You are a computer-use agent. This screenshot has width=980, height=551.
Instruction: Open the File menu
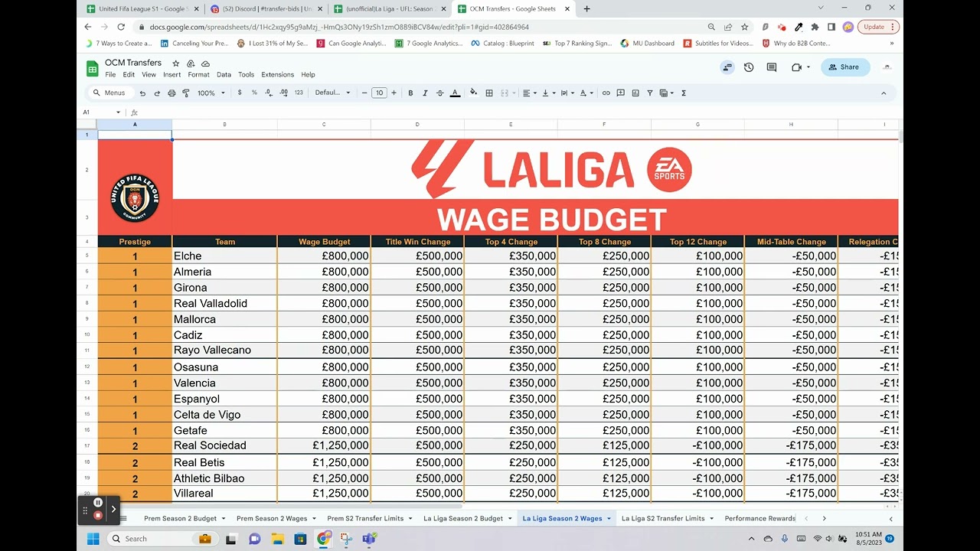point(110,75)
